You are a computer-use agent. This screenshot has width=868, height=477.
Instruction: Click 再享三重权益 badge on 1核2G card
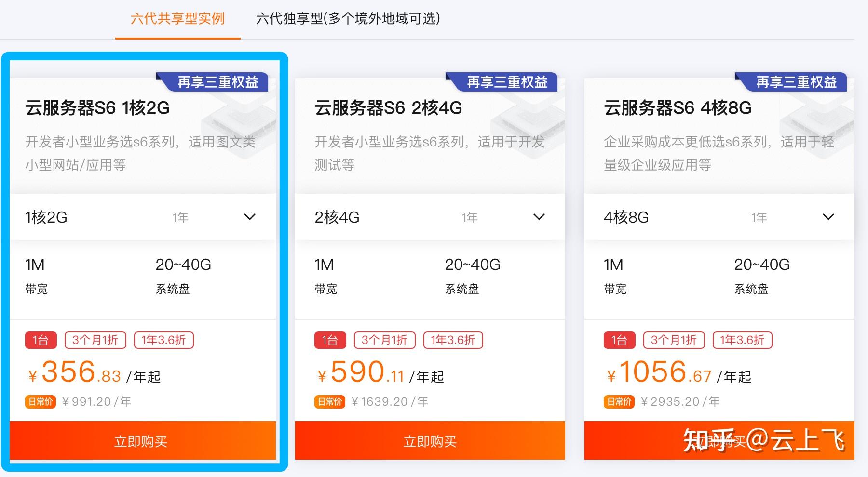(217, 82)
